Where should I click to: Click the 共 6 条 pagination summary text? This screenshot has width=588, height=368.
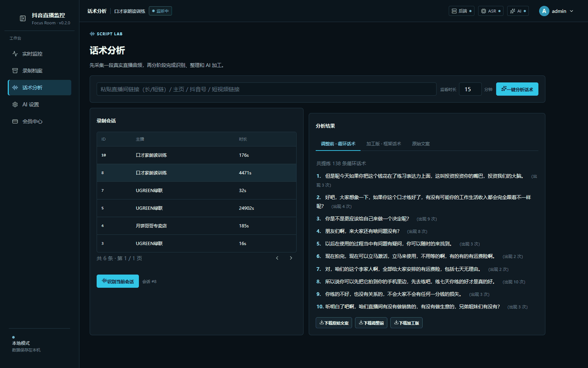[x=119, y=258]
